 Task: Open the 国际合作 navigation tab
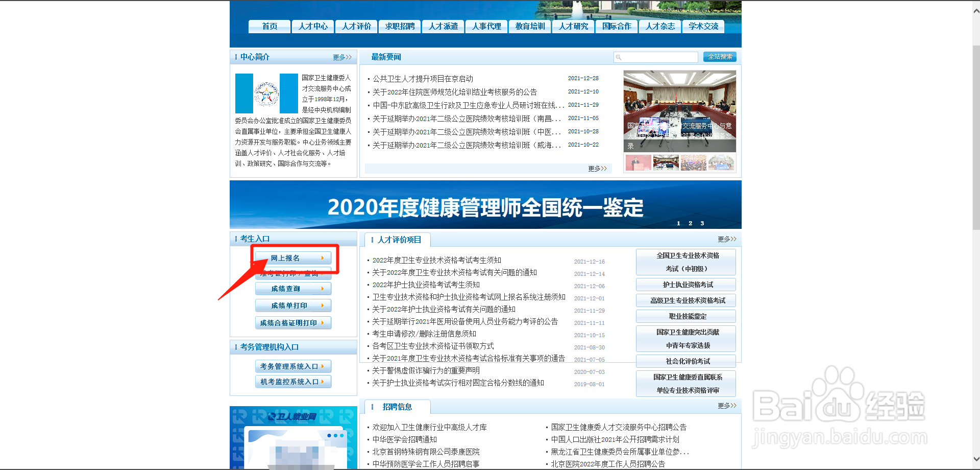pos(617,26)
